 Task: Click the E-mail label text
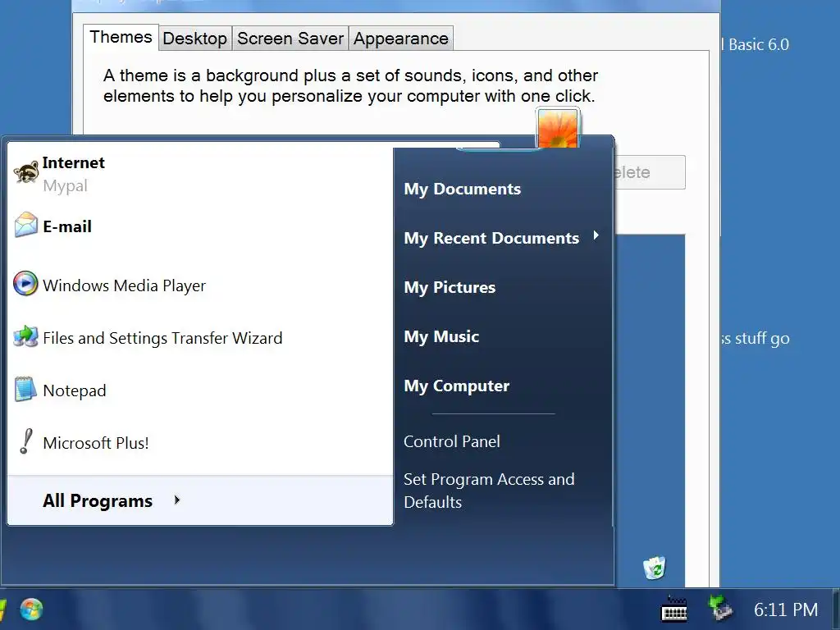point(67,226)
